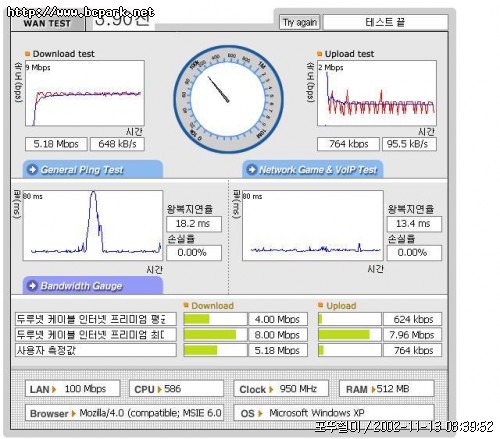Click the 8.00 Mbps download progress bar

(215, 334)
